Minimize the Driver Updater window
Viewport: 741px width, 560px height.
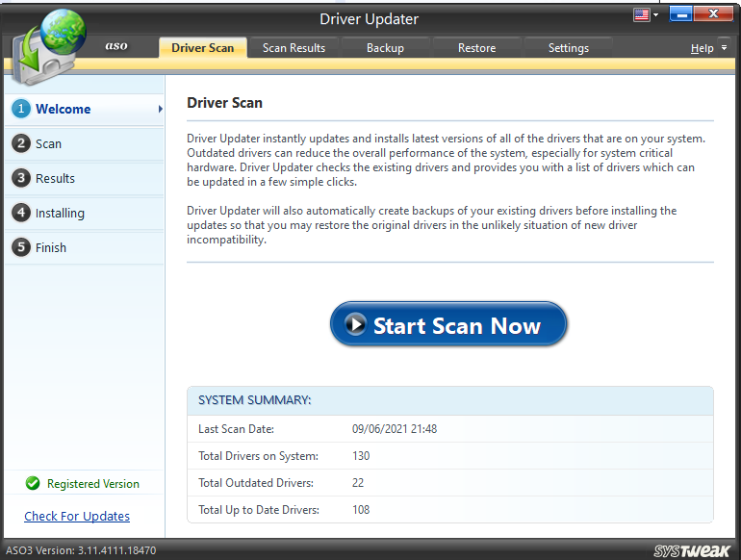click(x=681, y=14)
